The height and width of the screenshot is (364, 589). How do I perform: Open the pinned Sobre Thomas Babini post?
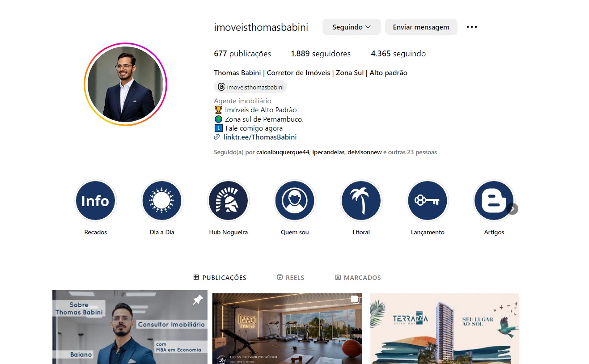tap(130, 327)
